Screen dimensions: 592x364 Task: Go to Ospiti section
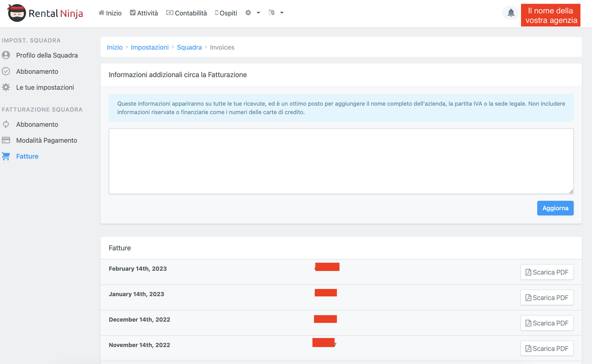(x=226, y=13)
